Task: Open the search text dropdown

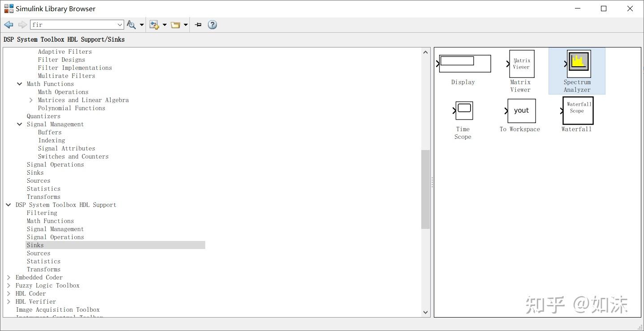Action: click(120, 25)
